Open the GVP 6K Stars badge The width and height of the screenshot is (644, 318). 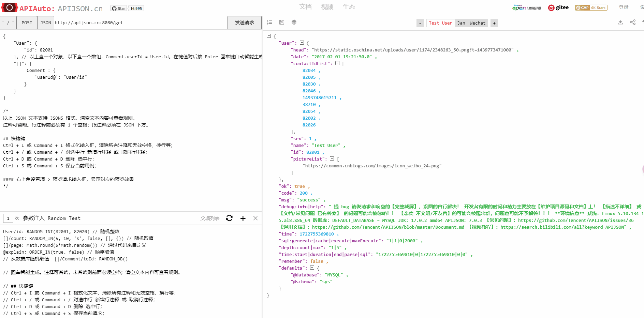point(591,7)
